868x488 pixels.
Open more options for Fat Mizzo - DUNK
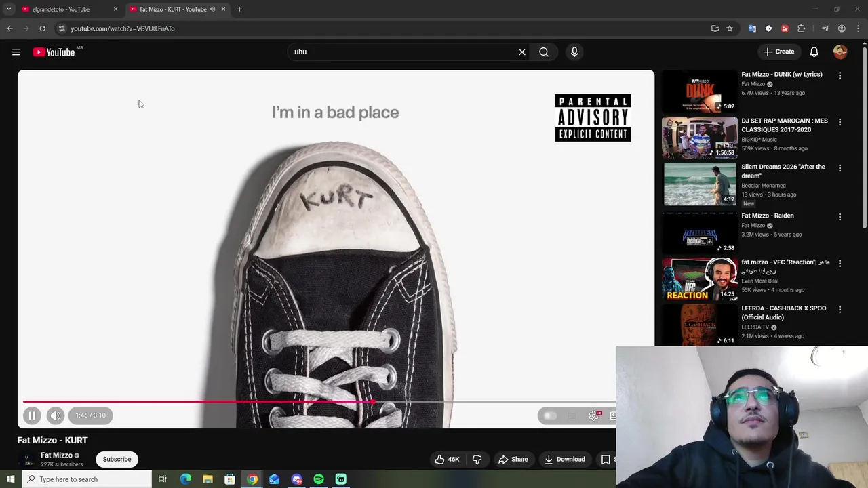tap(840, 76)
